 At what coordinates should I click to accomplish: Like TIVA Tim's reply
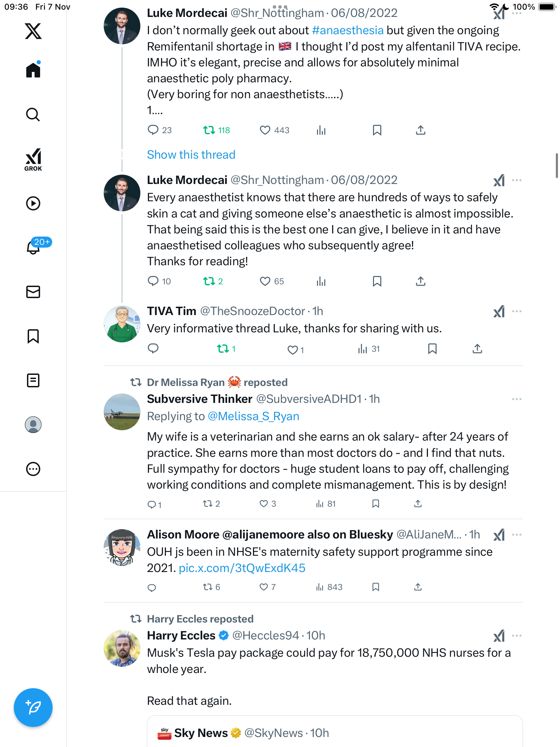tap(293, 350)
